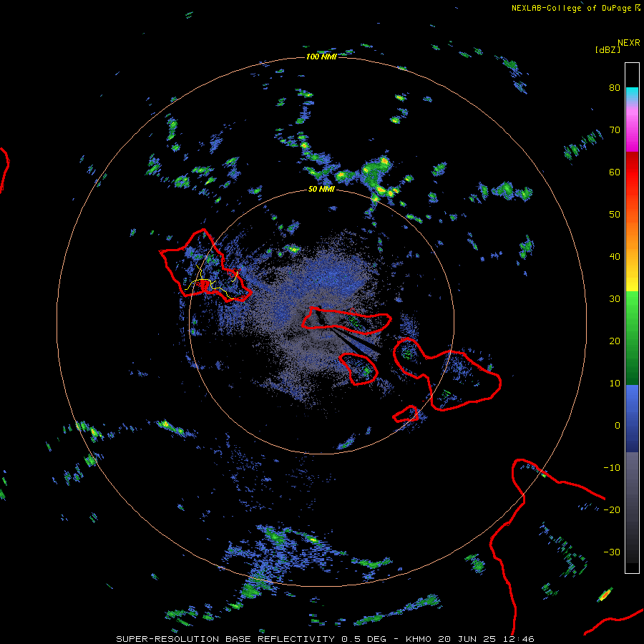Click the 70 value on the dBZ scale

pyautogui.click(x=615, y=130)
